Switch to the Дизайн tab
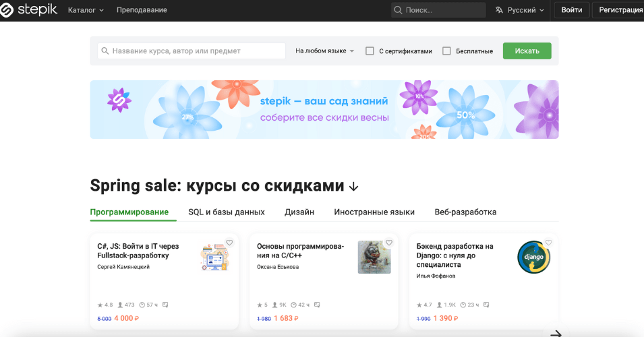This screenshot has width=644, height=337. [x=299, y=212]
